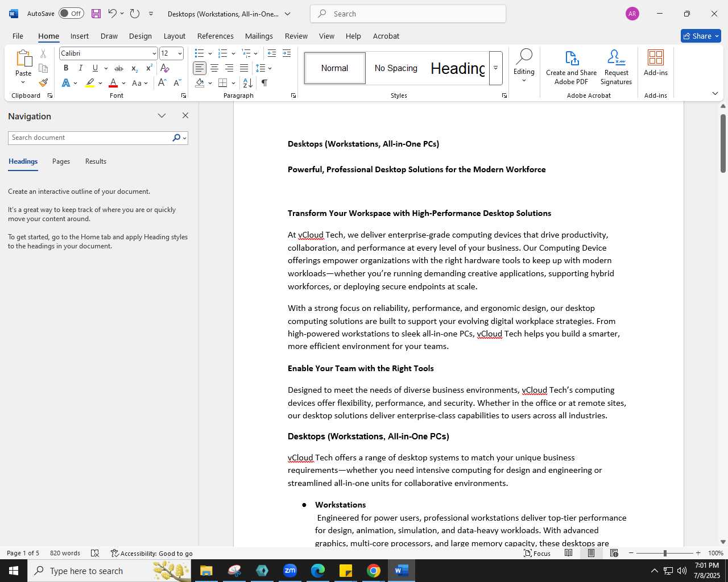The image size is (728, 582).
Task: Apply the No Spacing style
Action: (396, 68)
